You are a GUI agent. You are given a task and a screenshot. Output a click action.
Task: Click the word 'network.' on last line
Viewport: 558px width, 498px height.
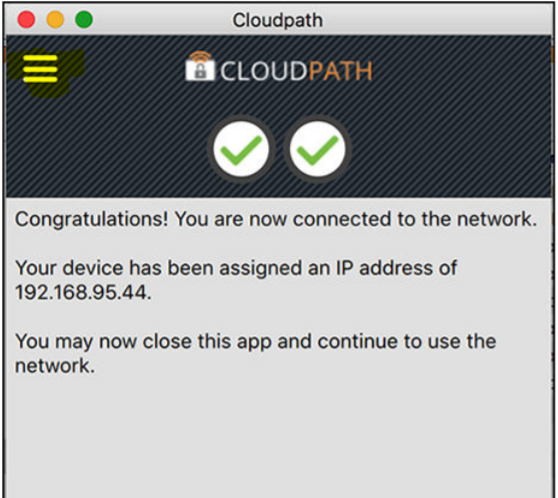click(55, 366)
